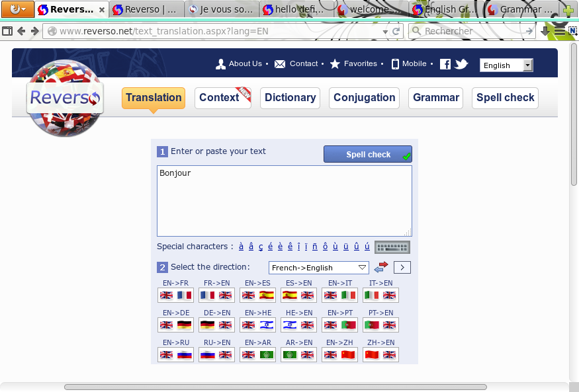The image size is (579, 392).
Task: Click the Contact envelope icon
Action: [280, 64]
